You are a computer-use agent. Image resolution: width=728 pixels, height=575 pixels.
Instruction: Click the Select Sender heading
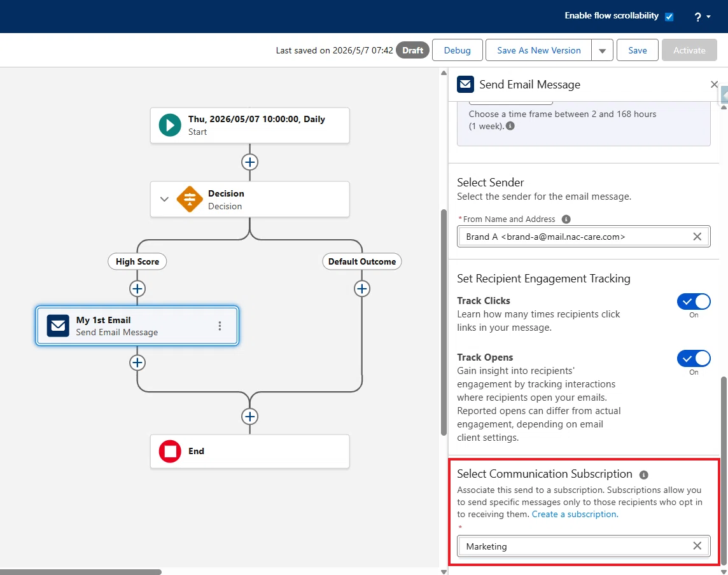tap(490, 183)
